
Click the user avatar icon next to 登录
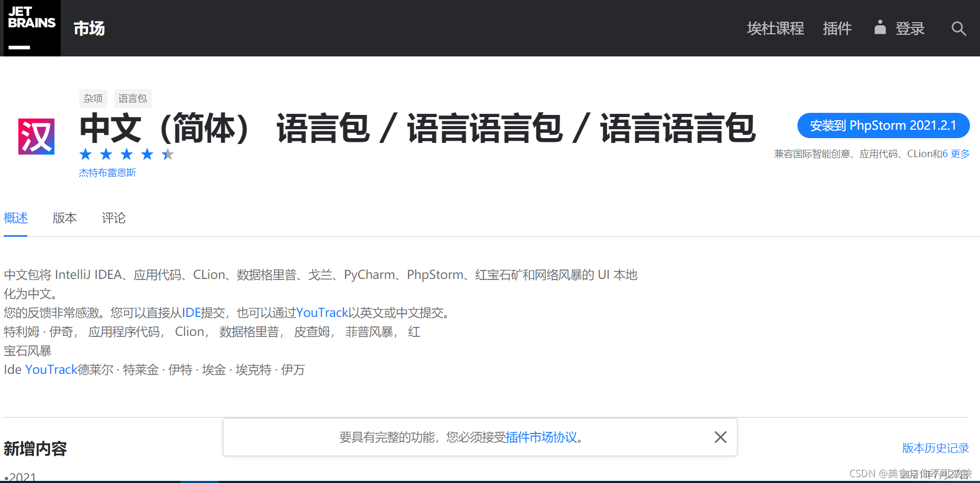879,28
